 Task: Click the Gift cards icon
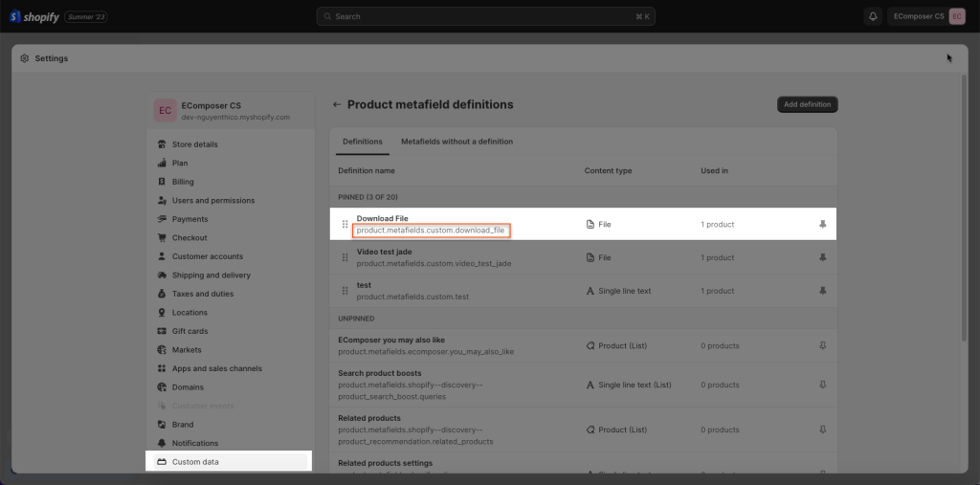(162, 331)
